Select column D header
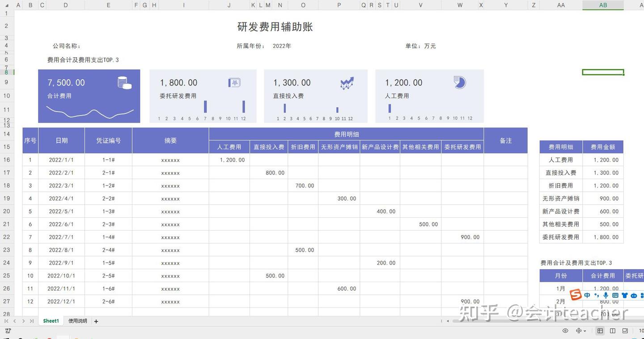The height and width of the screenshot is (339, 644). tap(66, 5)
